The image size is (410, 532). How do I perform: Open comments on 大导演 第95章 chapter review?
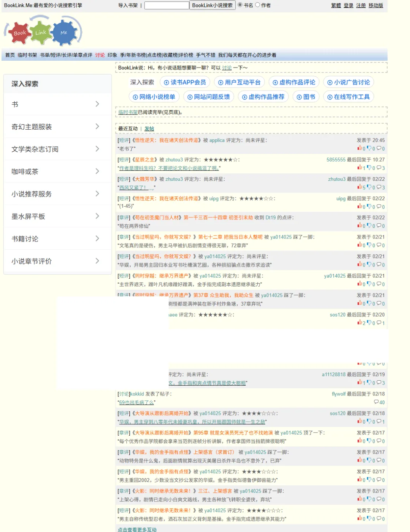point(379,441)
